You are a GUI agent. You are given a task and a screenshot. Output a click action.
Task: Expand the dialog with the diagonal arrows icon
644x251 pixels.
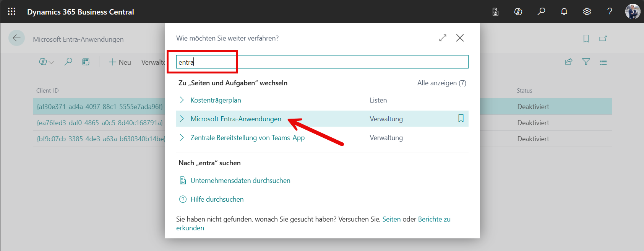point(443,38)
